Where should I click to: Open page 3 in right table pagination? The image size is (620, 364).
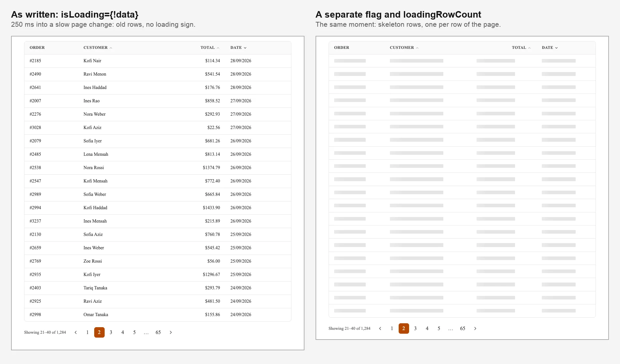[x=415, y=328]
